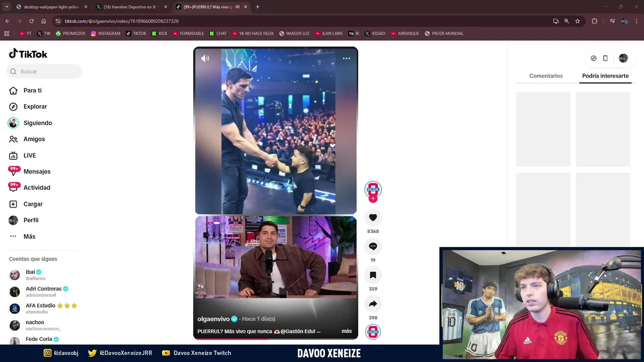Open the Chrome three-dots menu
The image size is (644, 362).
pos(637,21)
